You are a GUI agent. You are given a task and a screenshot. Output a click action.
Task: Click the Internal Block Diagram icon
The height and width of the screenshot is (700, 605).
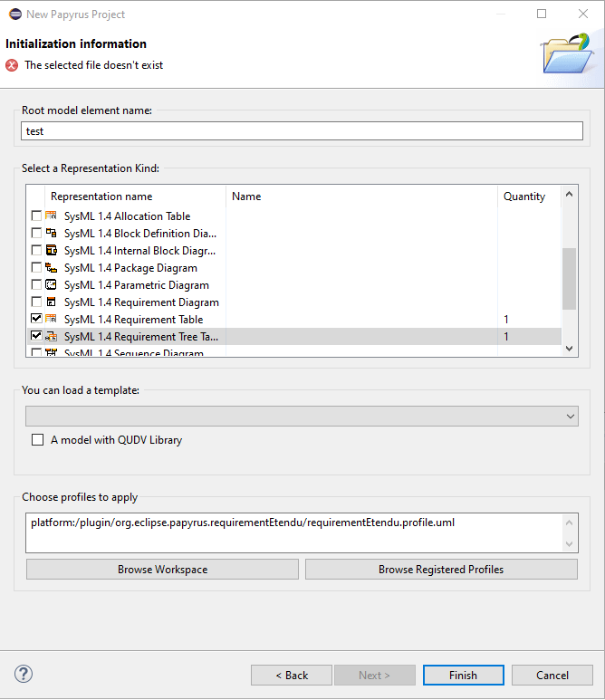tap(51, 251)
